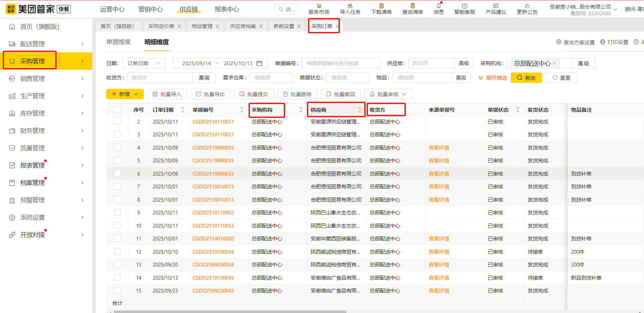Select checkbox for row number 6
Image resolution: width=644 pixels, height=313 pixels.
[117, 174]
